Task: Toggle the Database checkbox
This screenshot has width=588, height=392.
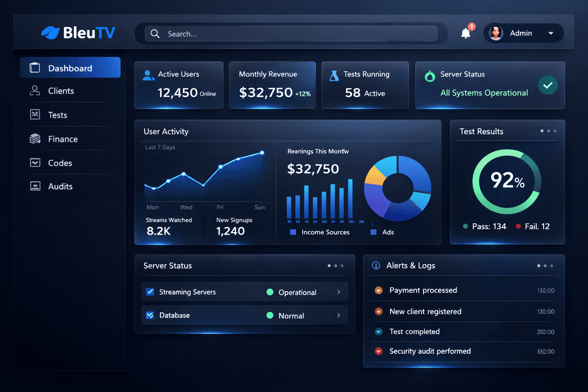Action: 150,315
